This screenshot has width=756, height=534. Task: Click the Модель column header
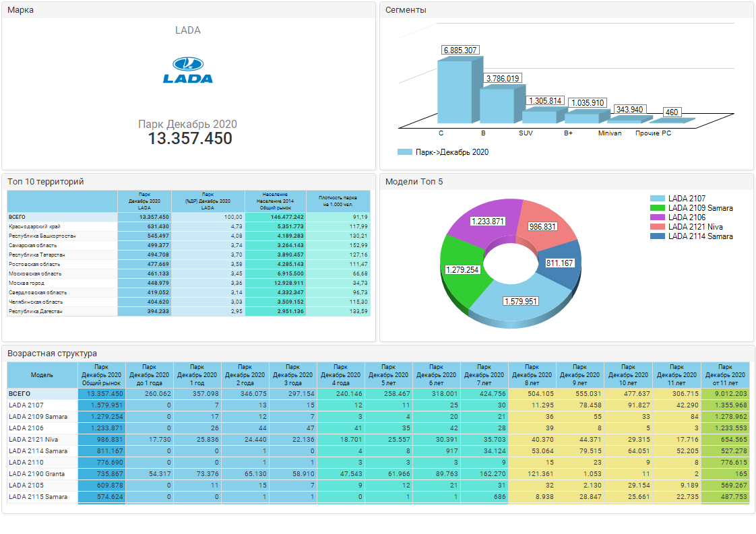[42, 374]
